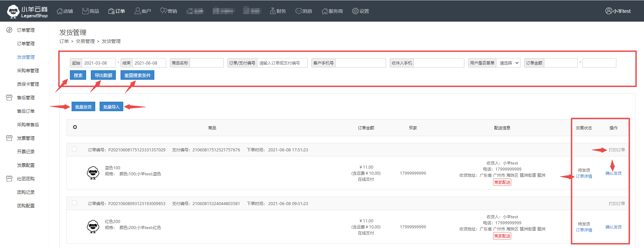Check the order ending in 009853
Screen dimensions: 644x248
(x=74, y=203)
